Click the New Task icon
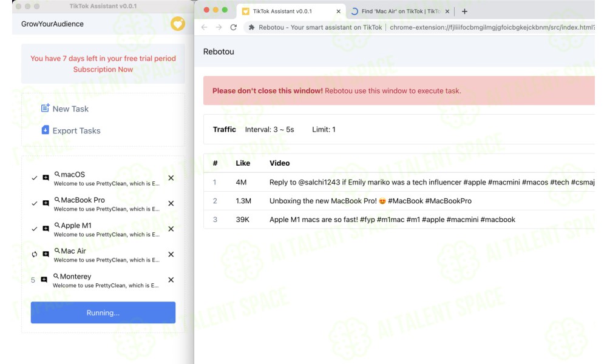Screen dimensions: 607x364 tap(46, 108)
